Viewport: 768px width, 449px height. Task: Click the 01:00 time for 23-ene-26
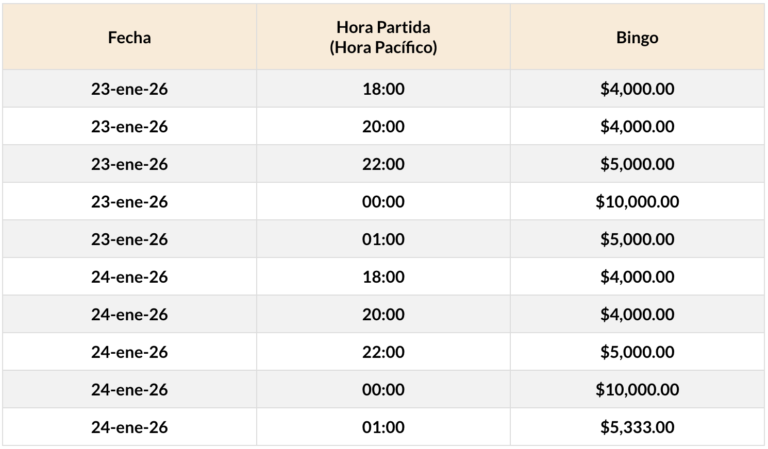point(383,239)
